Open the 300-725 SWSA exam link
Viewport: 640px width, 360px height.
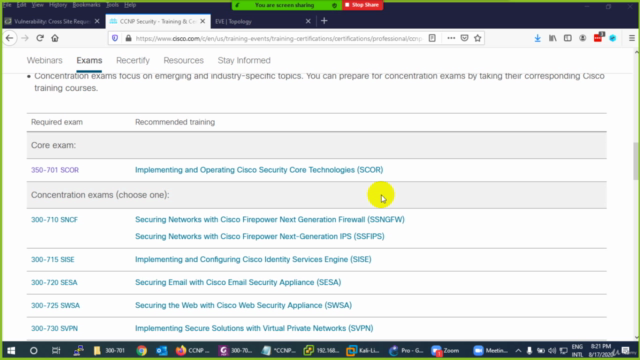point(56,305)
